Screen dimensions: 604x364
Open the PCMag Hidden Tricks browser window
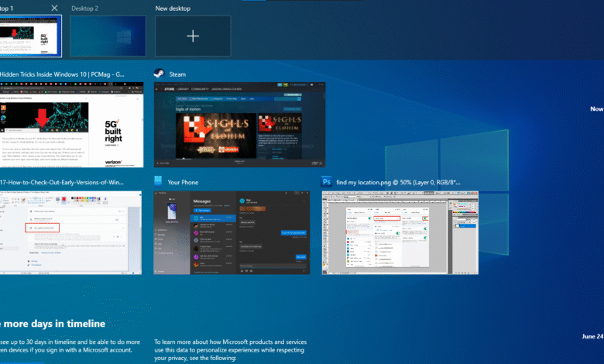point(70,124)
